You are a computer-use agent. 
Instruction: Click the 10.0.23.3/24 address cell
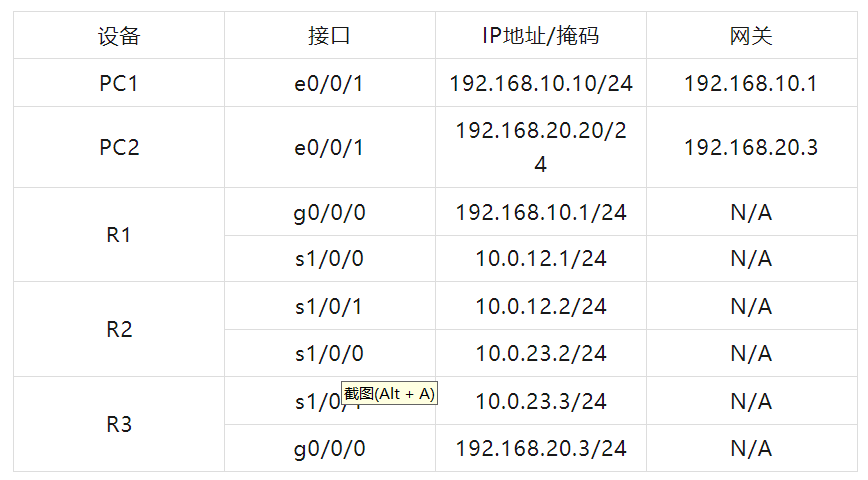(x=540, y=401)
